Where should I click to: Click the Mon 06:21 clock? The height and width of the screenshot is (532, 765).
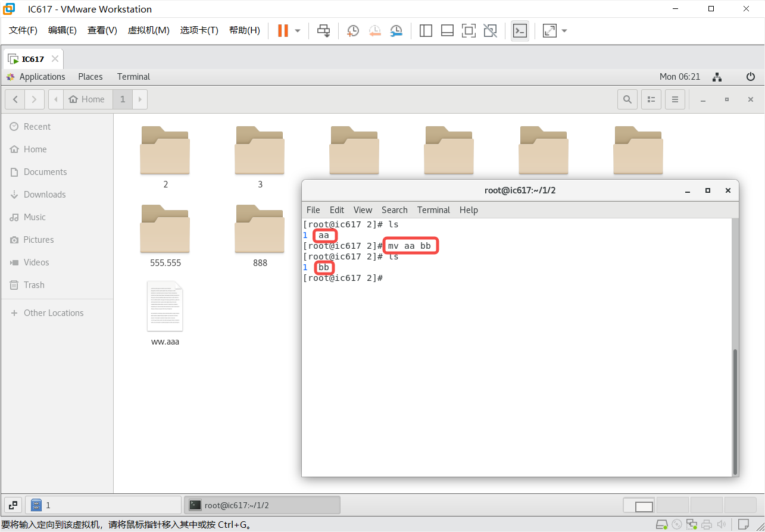(x=680, y=77)
